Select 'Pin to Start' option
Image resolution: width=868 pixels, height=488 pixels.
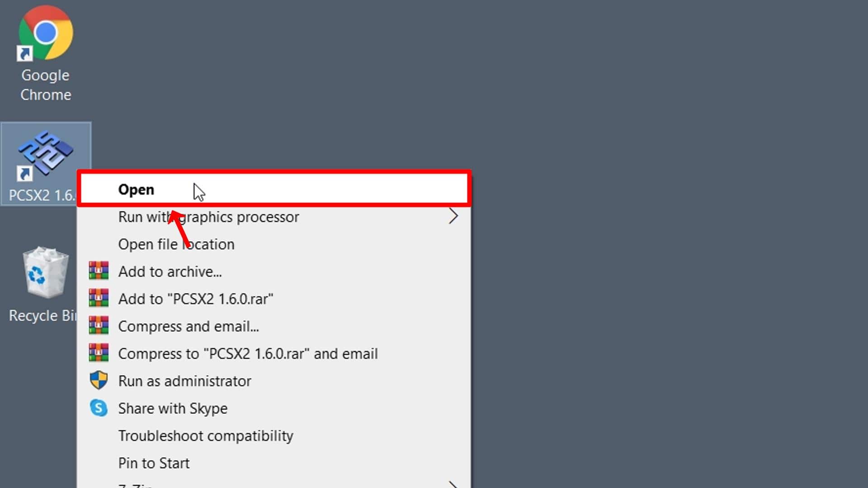pos(154,463)
